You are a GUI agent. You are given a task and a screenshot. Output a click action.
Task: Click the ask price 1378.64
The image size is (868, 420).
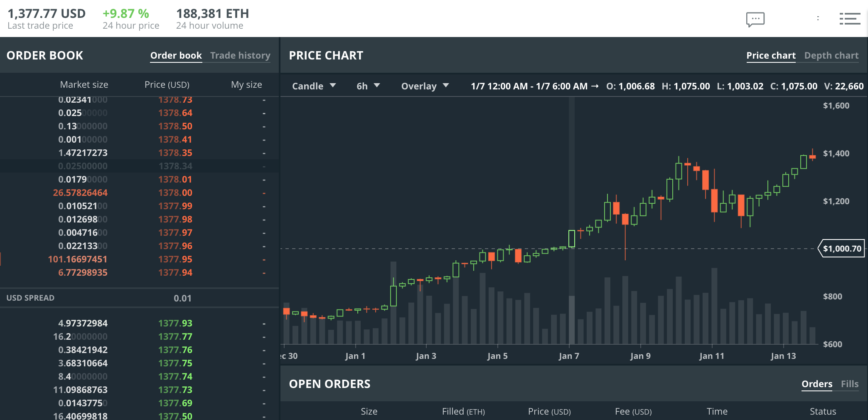click(175, 113)
